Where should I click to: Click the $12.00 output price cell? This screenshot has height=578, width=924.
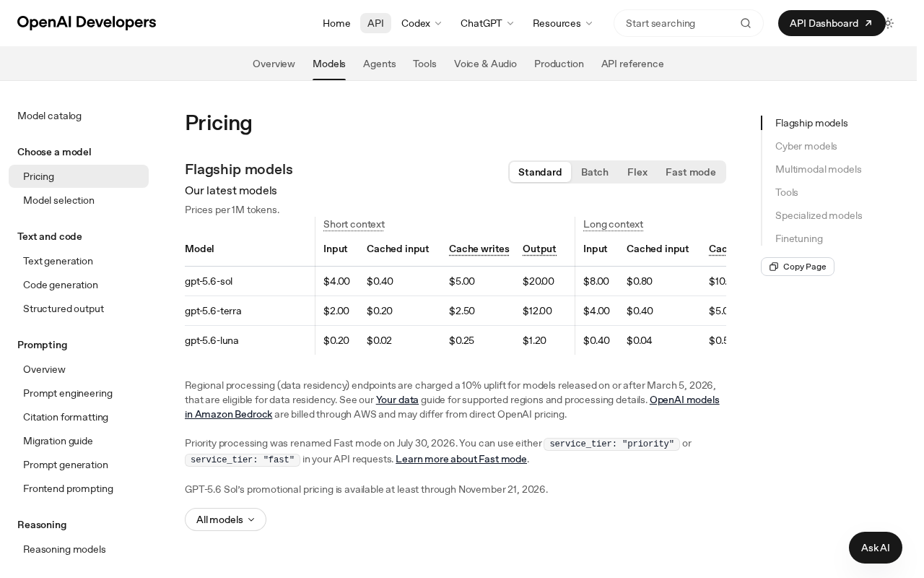(x=537, y=311)
